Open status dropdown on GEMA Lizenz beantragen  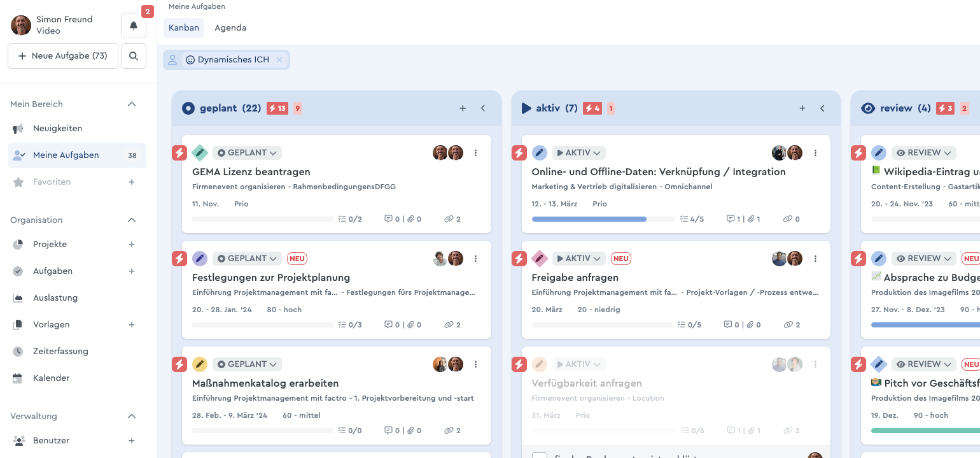tap(248, 153)
